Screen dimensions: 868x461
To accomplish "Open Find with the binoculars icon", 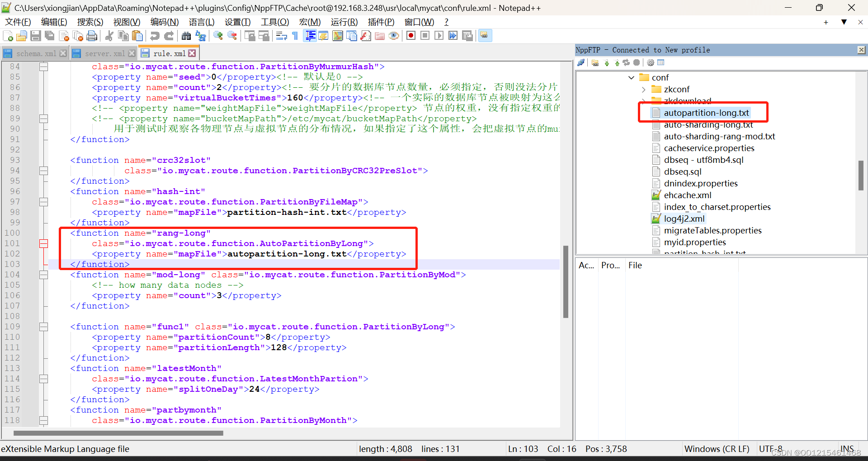I will pyautogui.click(x=186, y=36).
